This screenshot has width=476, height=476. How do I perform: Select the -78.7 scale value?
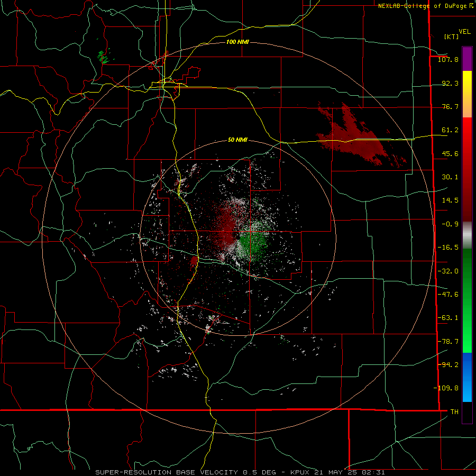tap(448, 342)
